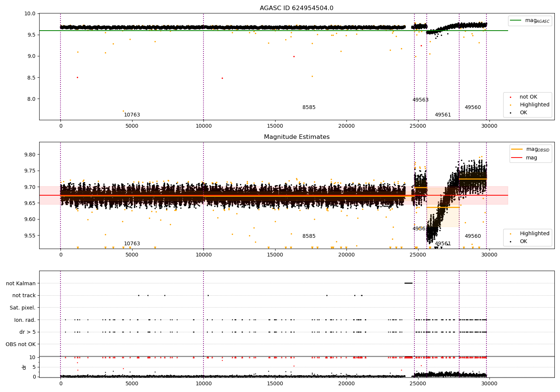Click the 'dr' axis label
The width and height of the screenshot is (560, 392).
pos(24,367)
